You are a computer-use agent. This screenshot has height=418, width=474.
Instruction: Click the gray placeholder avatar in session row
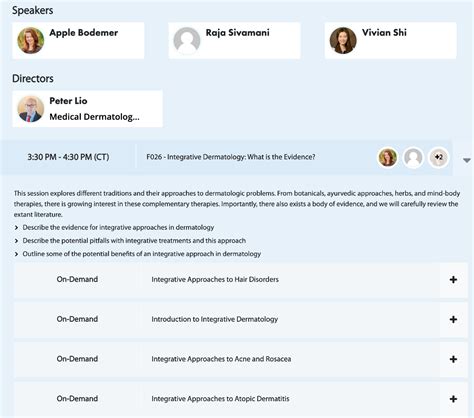click(x=413, y=157)
